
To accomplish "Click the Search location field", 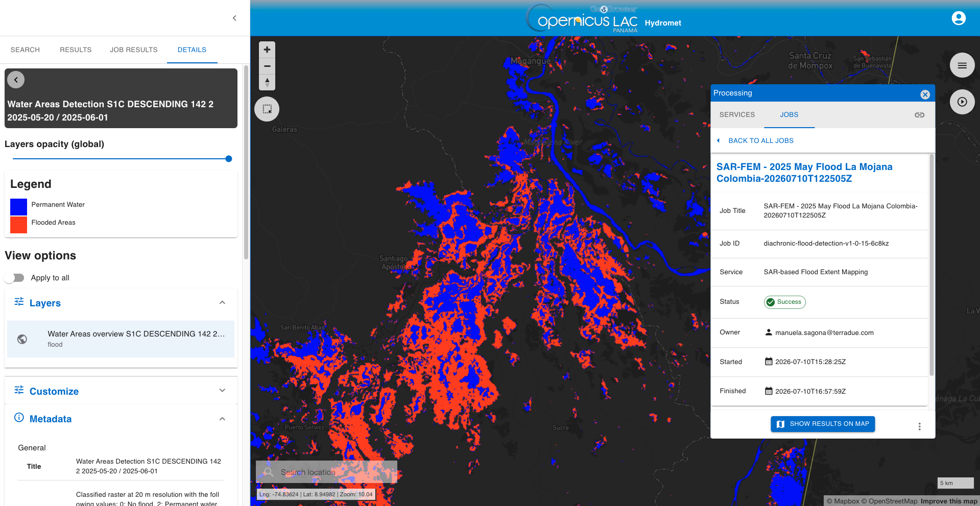I will [326, 472].
